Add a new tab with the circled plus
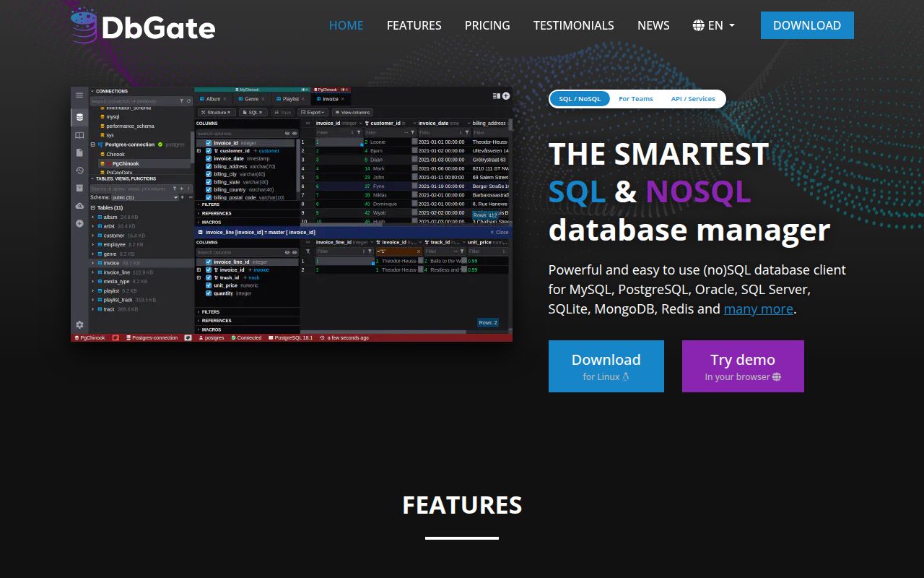 [506, 95]
